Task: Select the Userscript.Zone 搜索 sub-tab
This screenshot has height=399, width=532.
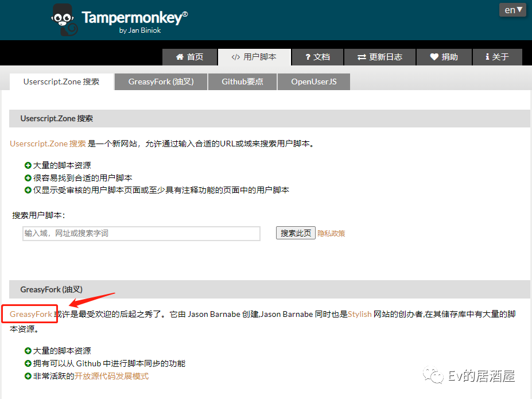Action: point(61,82)
